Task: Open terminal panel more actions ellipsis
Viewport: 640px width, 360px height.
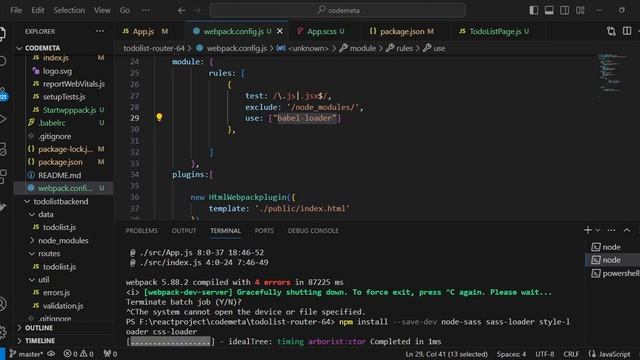Action: click(x=611, y=230)
